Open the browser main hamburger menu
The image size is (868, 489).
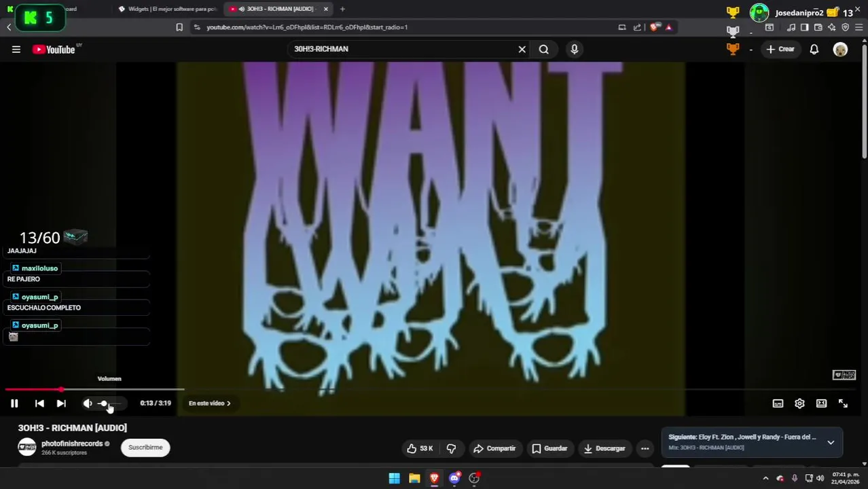(x=859, y=27)
